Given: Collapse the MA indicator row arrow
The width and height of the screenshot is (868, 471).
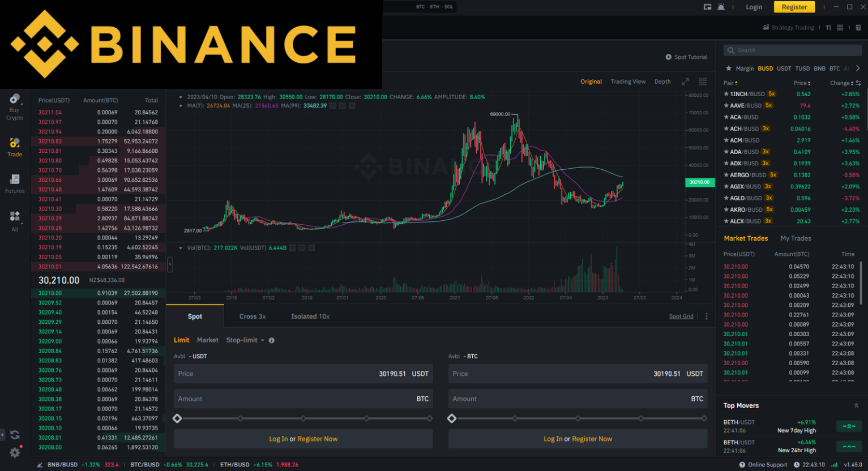Looking at the screenshot, I should point(181,106).
